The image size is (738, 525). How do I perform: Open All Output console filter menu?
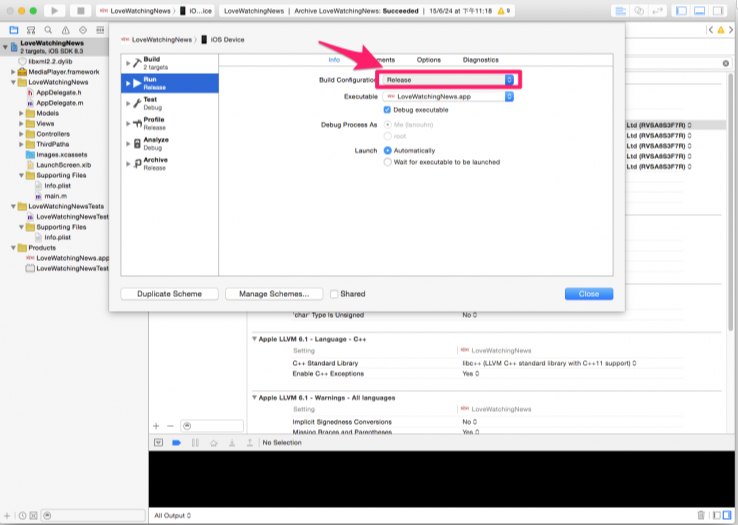(172, 516)
